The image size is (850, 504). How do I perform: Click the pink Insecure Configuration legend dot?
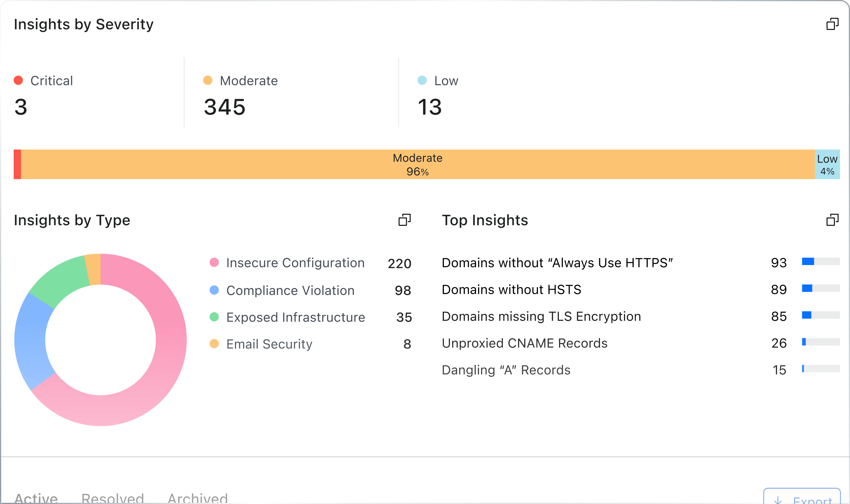point(214,263)
